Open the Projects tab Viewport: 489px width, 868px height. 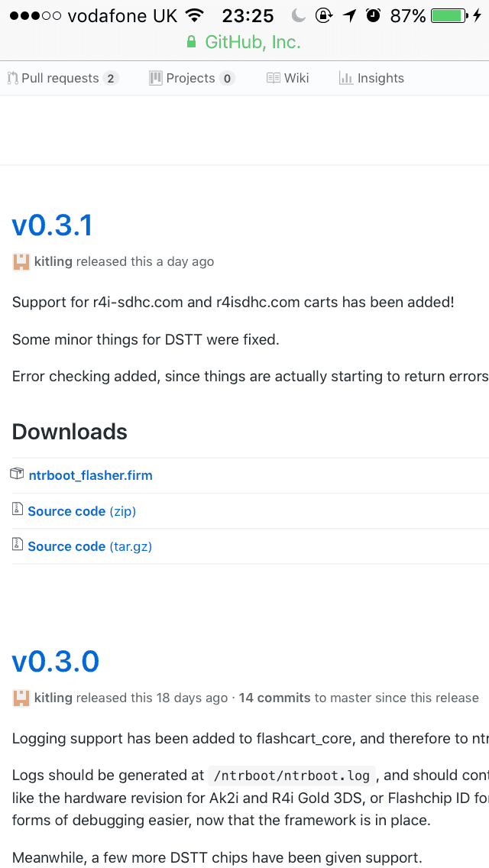pos(193,78)
